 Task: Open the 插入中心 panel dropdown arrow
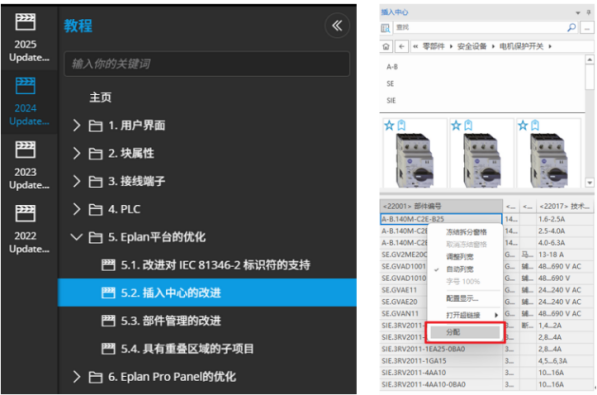click(x=578, y=13)
